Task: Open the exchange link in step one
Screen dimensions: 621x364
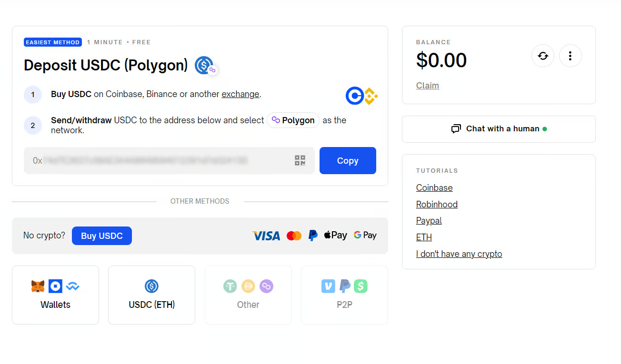Action: pos(240,94)
